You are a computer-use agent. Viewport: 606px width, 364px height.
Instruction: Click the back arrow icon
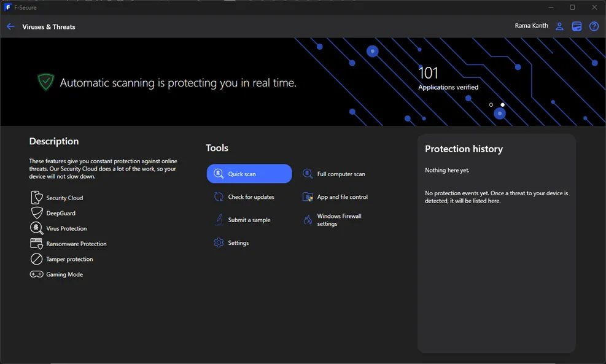(x=10, y=26)
